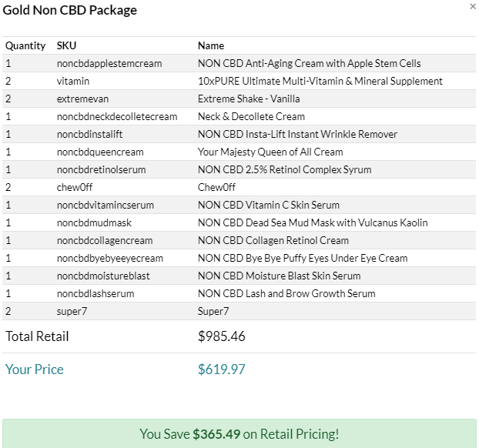479x448 pixels.
Task: Select the noncbdmudmask SKU row
Action: 239,223
